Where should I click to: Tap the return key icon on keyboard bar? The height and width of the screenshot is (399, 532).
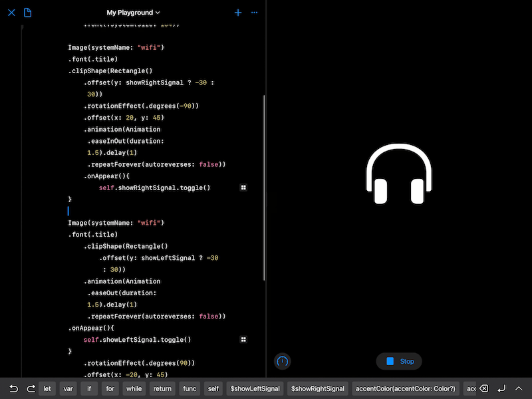(x=501, y=388)
